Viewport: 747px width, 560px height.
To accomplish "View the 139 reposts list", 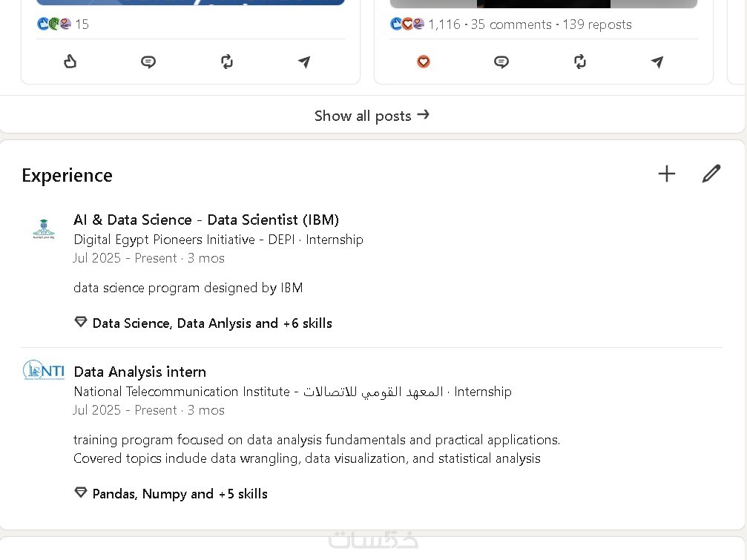I will coord(597,24).
